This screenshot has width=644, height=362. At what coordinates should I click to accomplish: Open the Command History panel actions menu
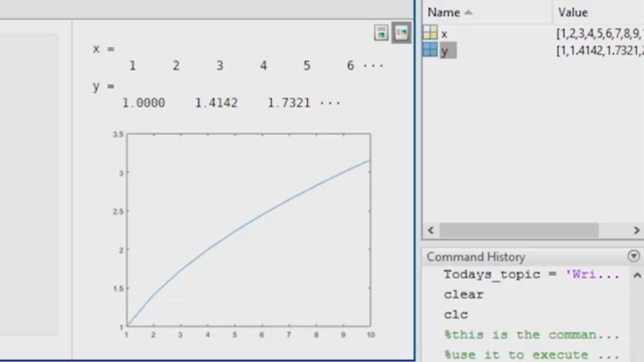click(x=633, y=256)
